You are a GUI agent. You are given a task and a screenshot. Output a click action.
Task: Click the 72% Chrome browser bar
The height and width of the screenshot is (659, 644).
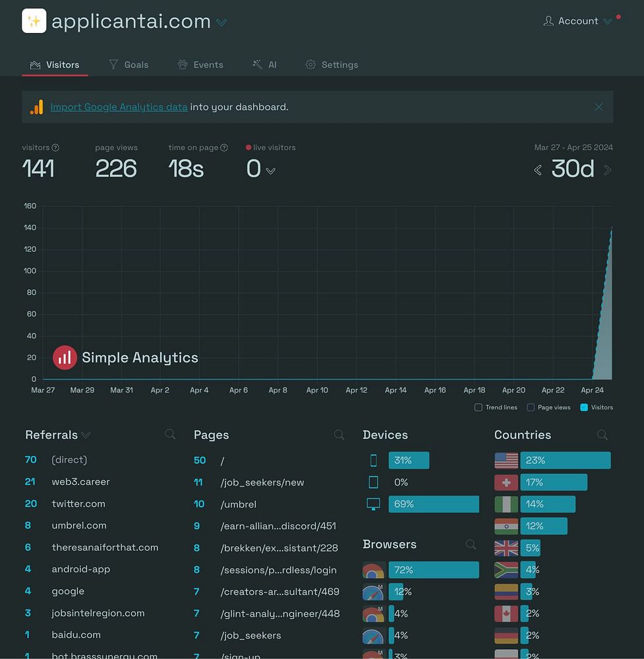(434, 570)
